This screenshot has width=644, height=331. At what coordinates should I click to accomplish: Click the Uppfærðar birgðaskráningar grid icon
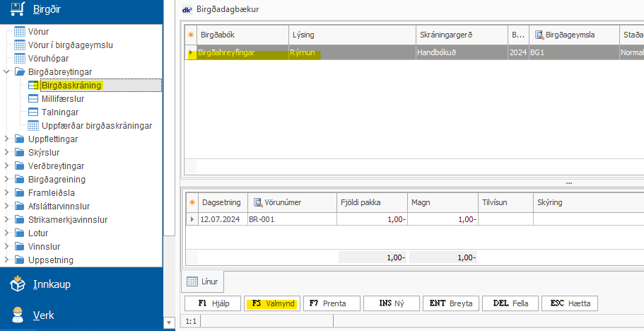pos(33,126)
